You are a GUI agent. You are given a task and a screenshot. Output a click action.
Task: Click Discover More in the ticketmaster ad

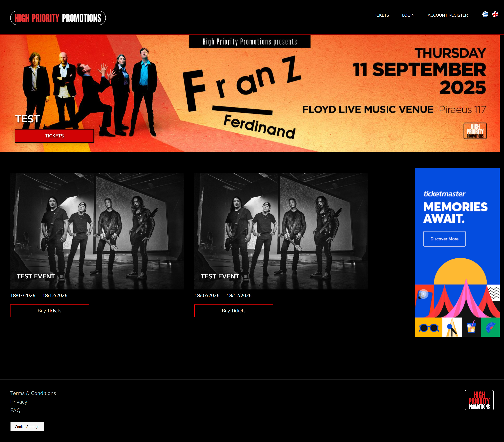coord(444,239)
